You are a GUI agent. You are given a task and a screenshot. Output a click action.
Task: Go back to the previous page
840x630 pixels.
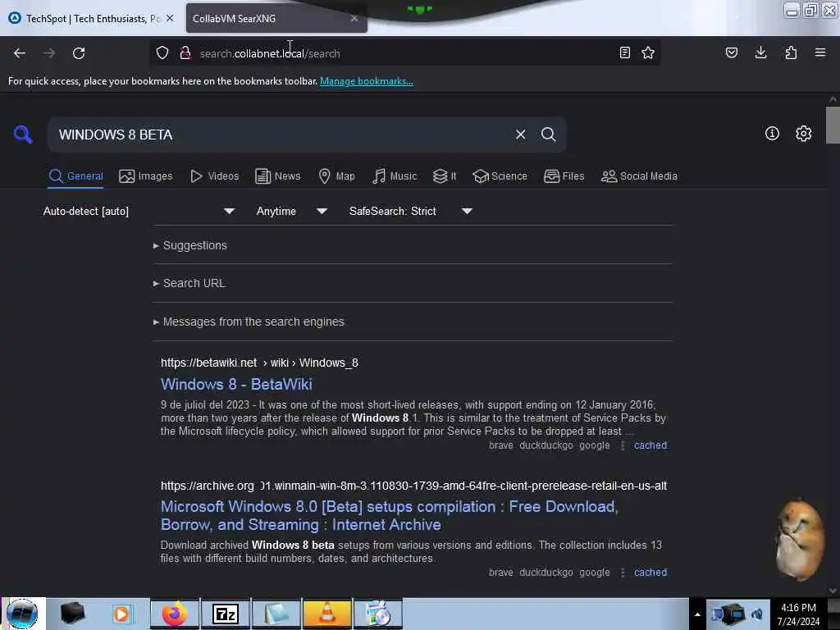click(x=20, y=53)
